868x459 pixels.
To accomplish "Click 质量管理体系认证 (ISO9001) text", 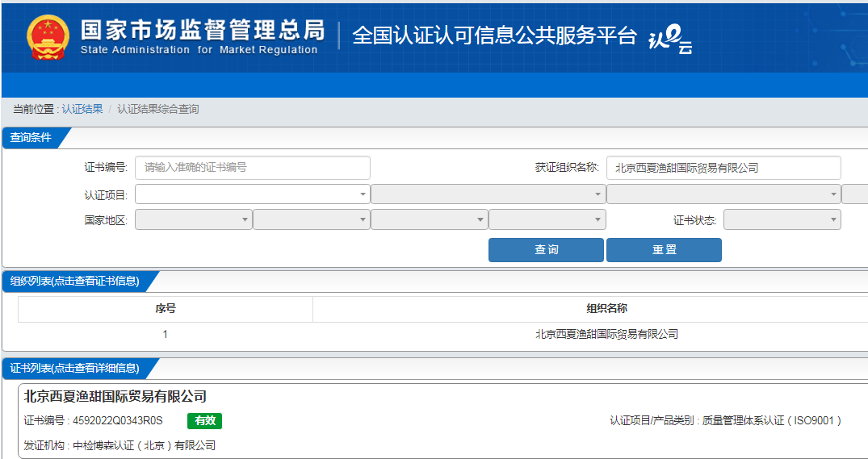I will click(x=772, y=421).
